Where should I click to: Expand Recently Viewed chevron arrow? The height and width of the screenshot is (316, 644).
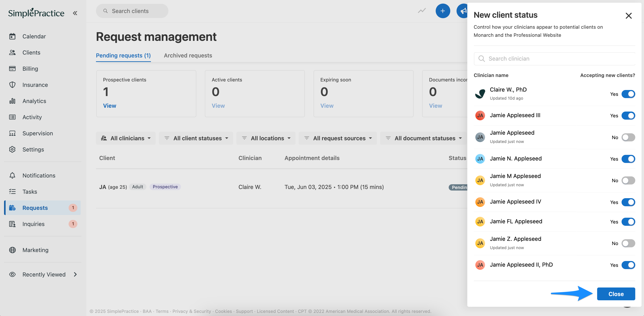75,274
